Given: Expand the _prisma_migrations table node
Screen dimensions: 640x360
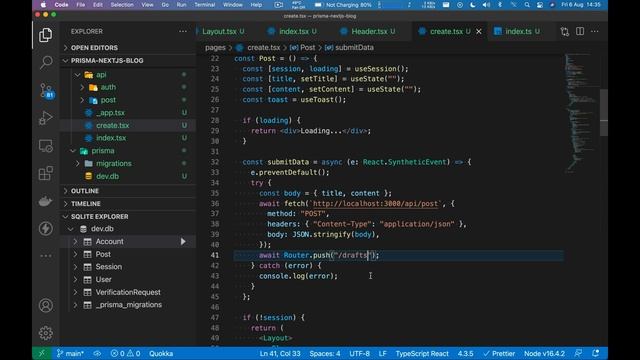Looking at the screenshot, I should click(76, 305).
